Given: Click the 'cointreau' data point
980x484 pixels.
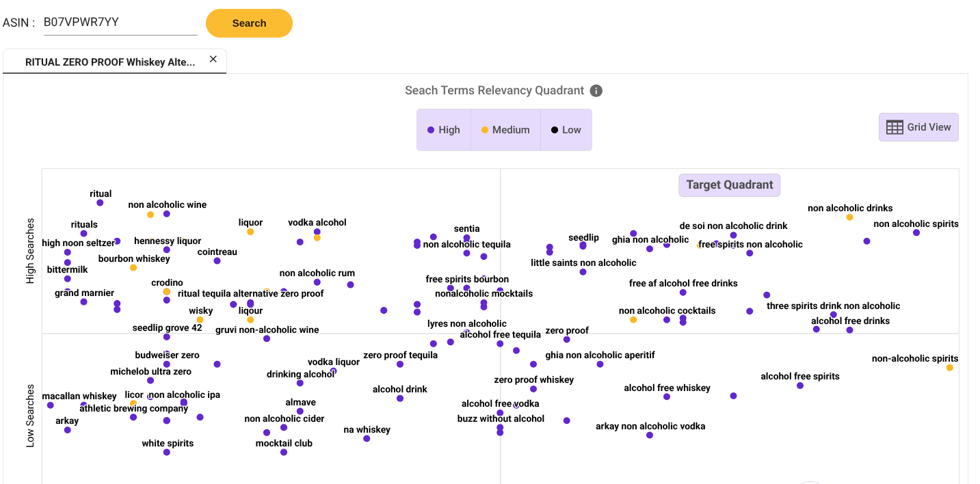Looking at the screenshot, I should tap(217, 261).
